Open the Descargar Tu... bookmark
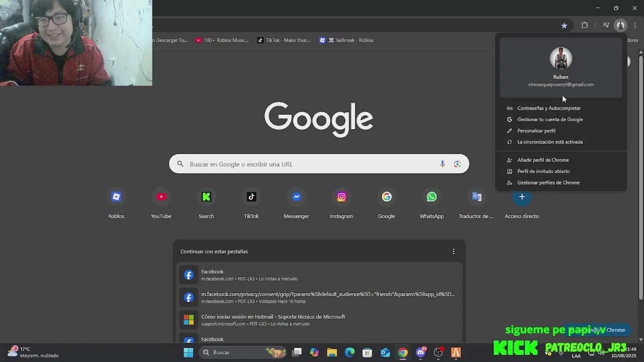 point(171,40)
